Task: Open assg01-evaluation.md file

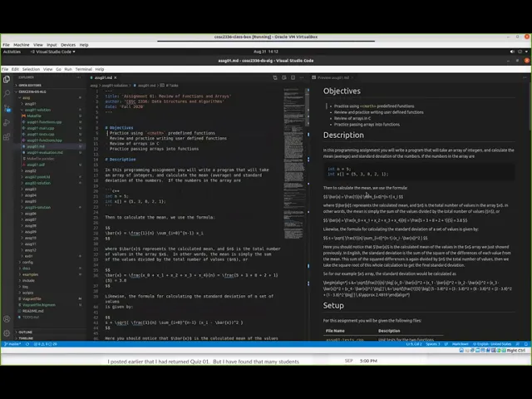Action: pyautogui.click(x=45, y=153)
